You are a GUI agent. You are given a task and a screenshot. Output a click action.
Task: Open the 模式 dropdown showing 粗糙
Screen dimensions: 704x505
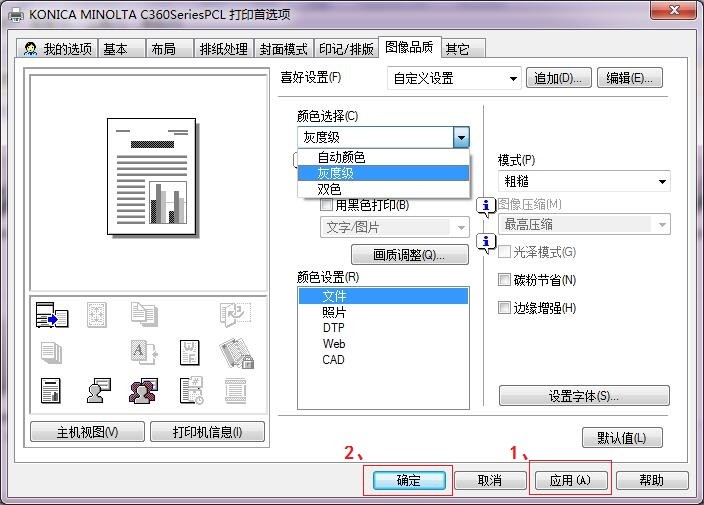tap(584, 181)
